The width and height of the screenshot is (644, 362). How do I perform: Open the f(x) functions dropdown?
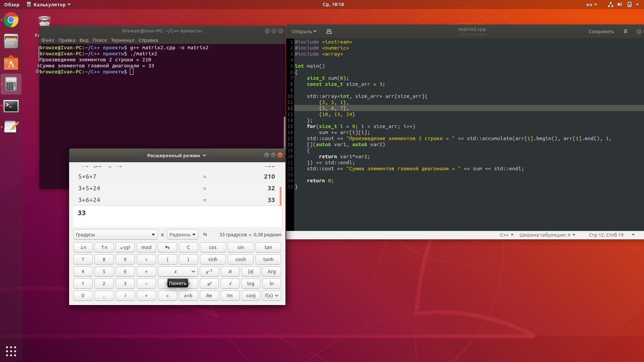click(271, 296)
